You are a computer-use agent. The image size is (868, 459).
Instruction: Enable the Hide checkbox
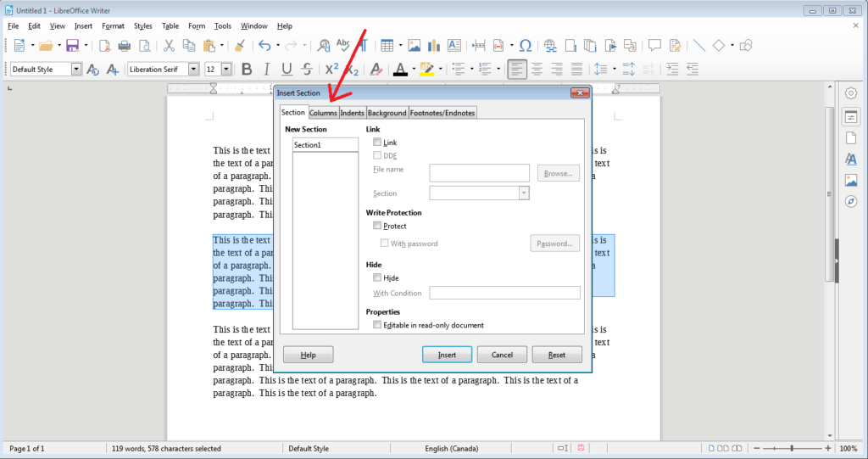coord(377,277)
